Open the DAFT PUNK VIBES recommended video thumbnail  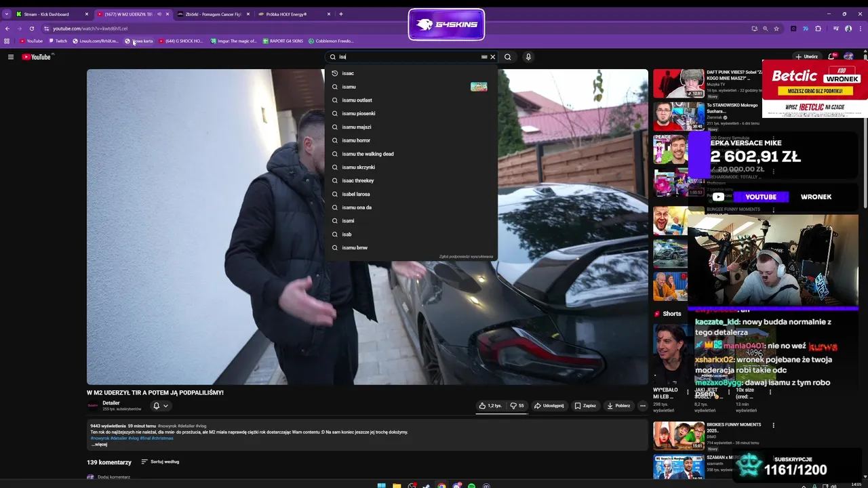679,83
